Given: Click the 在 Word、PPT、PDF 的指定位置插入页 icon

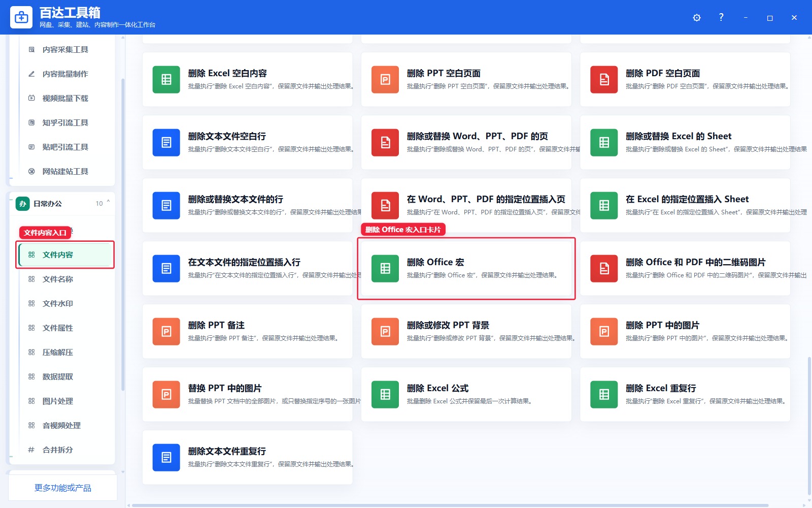Looking at the screenshot, I should pyautogui.click(x=385, y=206).
